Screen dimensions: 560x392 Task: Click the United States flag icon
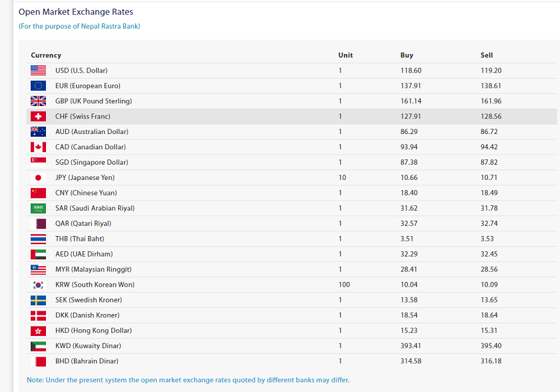(38, 70)
